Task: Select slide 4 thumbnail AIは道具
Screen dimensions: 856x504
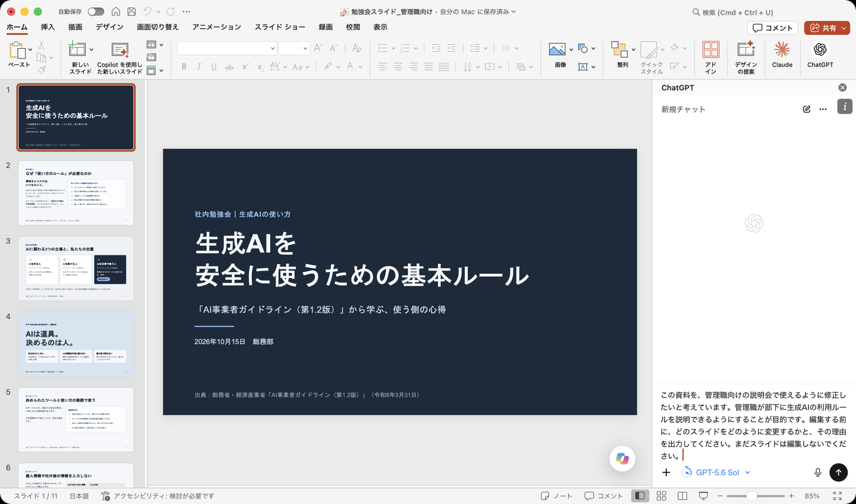Action: 76,344
